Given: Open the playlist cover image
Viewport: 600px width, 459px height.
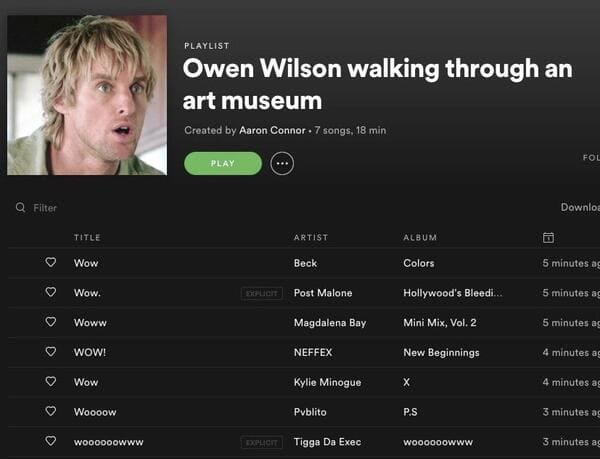Looking at the screenshot, I should tap(87, 95).
